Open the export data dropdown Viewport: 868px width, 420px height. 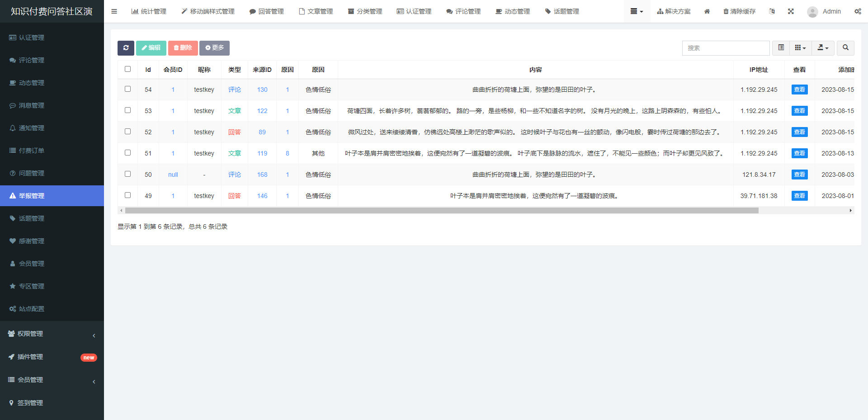823,48
